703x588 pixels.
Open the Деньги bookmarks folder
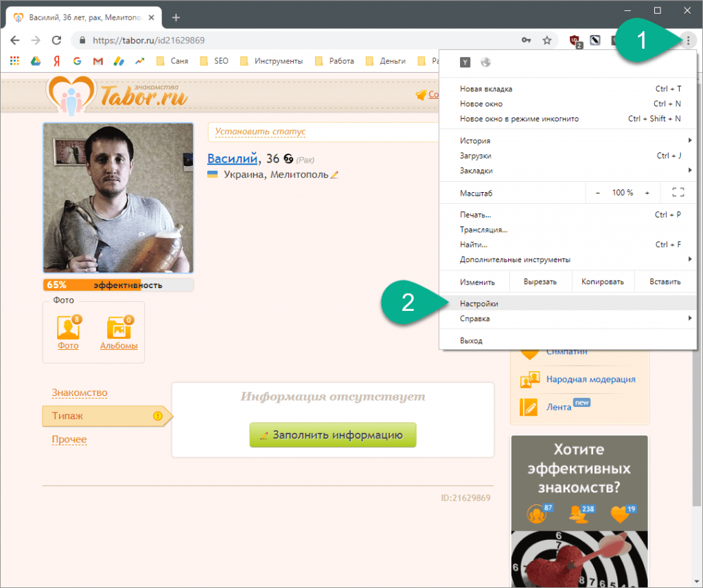[386, 61]
